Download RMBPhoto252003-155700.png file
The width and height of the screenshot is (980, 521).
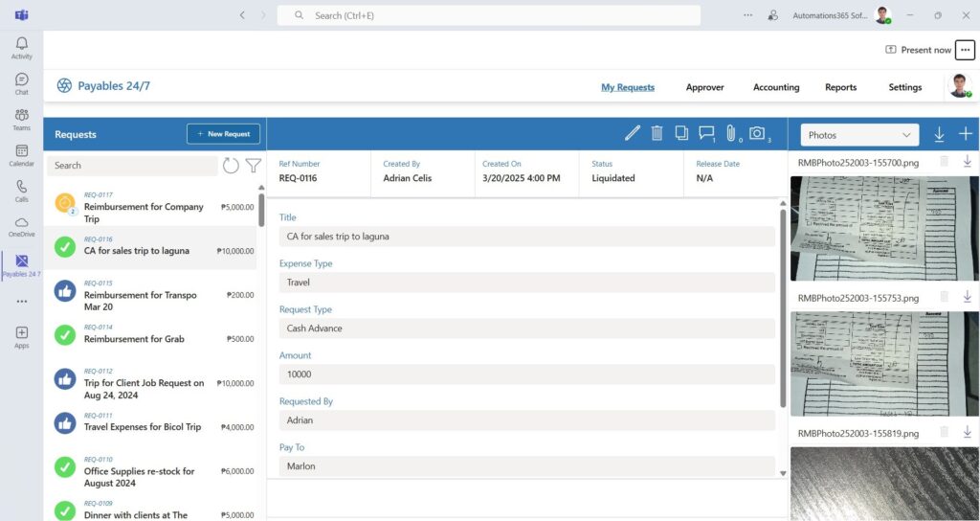point(967,162)
